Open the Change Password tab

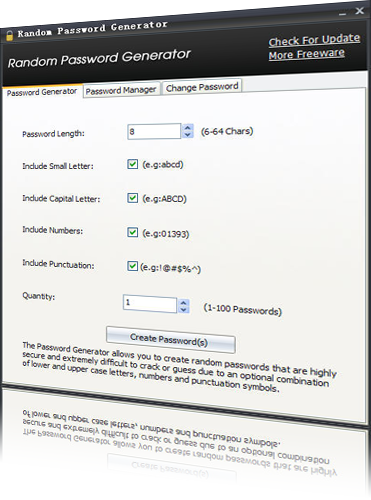202,87
